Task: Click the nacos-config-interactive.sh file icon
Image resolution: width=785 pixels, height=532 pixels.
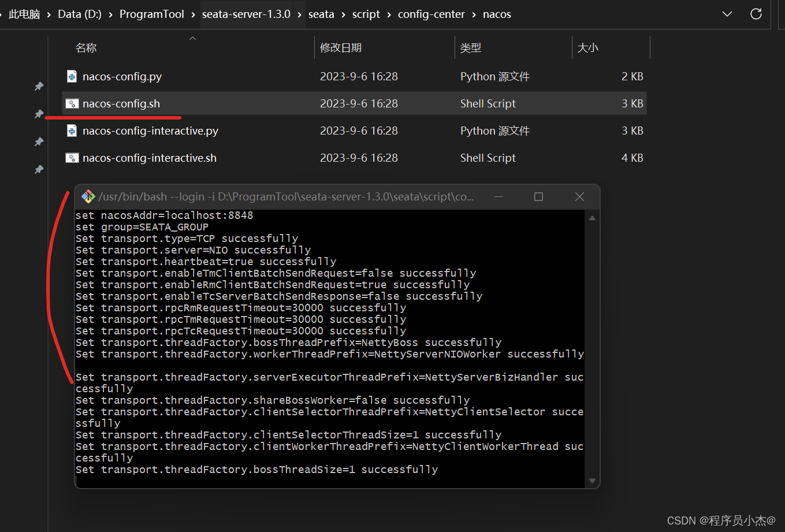Action: (x=72, y=158)
